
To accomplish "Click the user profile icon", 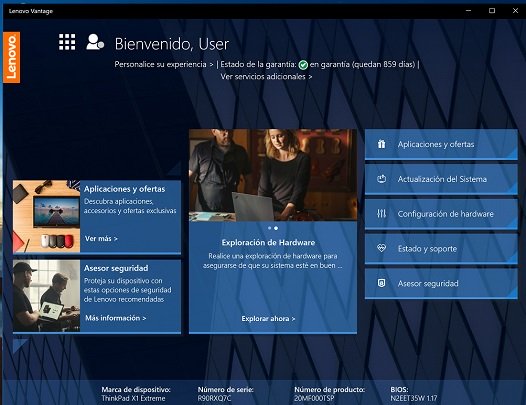I will (95, 42).
